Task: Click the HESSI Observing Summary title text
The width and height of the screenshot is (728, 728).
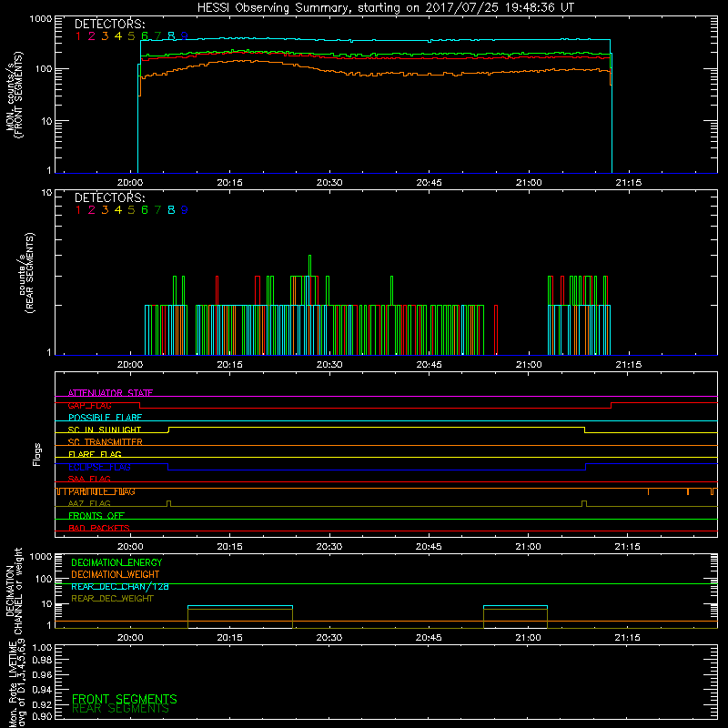Action: pyautogui.click(x=385, y=8)
